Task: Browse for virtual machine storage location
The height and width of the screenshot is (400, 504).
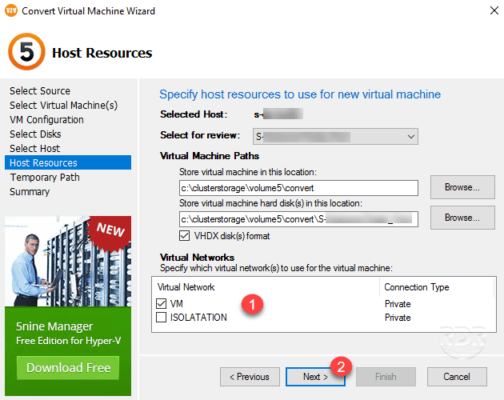Action: pyautogui.click(x=462, y=187)
